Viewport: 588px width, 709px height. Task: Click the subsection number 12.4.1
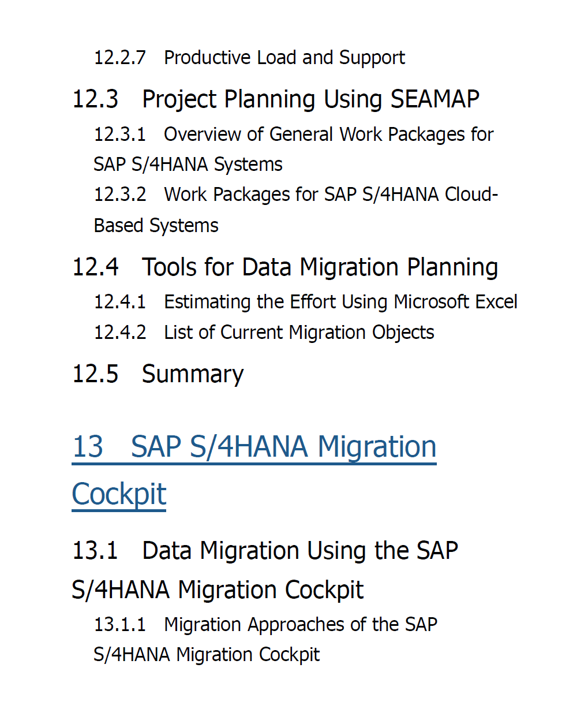coord(120,302)
